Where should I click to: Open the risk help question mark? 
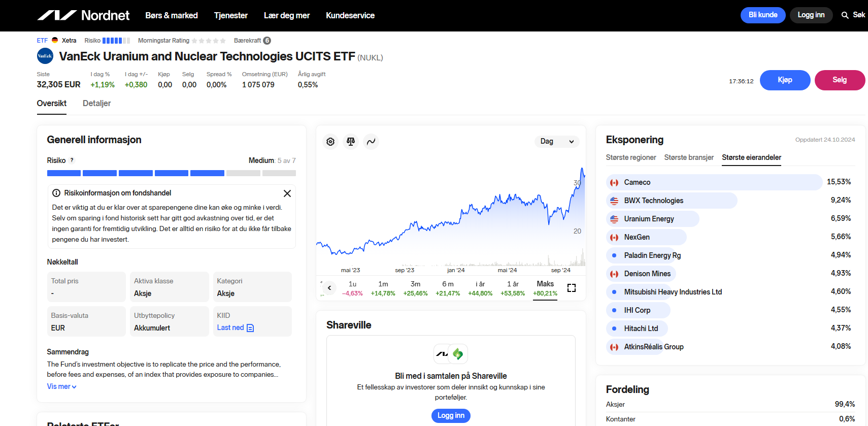[x=72, y=160]
